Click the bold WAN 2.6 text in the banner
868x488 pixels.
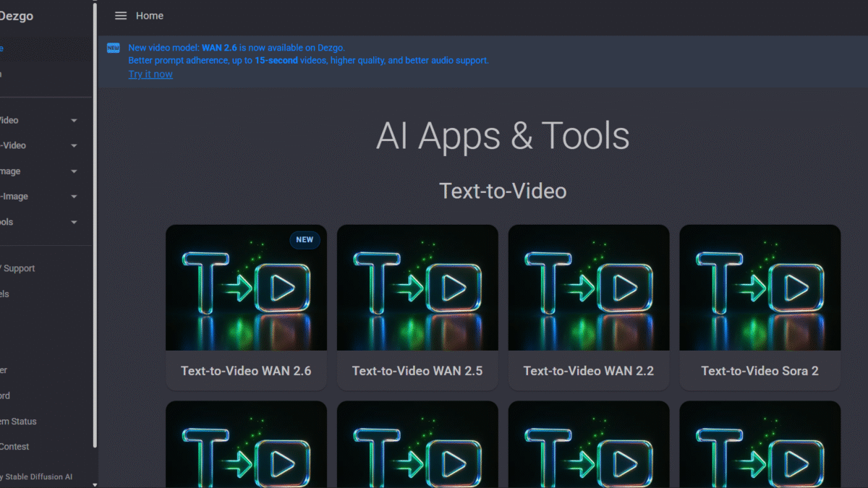pos(219,48)
